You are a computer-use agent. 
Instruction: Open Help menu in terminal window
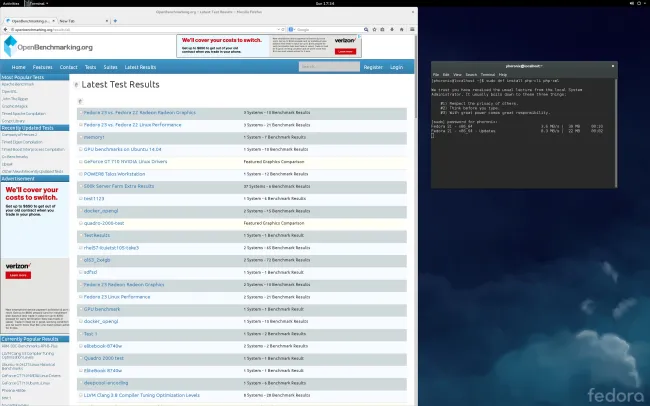(503, 75)
